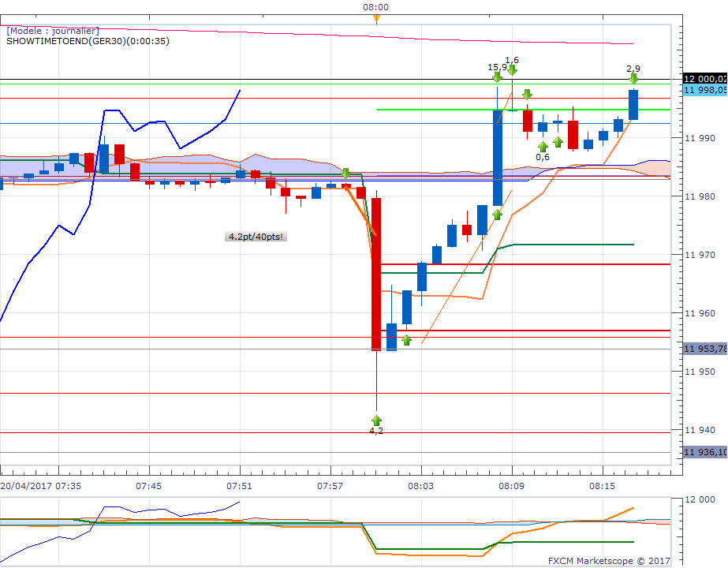
Task: Click the 07:57 time axis label
Action: 330,486
